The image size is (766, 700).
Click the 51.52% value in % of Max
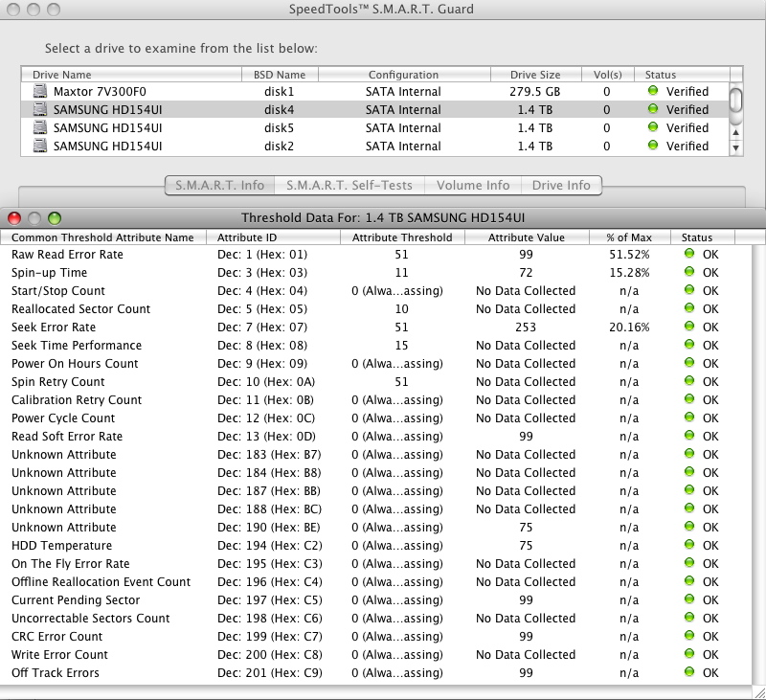pos(629,254)
